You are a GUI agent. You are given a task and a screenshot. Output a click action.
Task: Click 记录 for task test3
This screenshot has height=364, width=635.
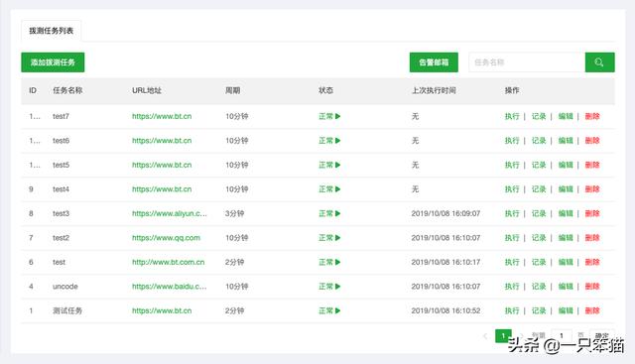click(539, 214)
